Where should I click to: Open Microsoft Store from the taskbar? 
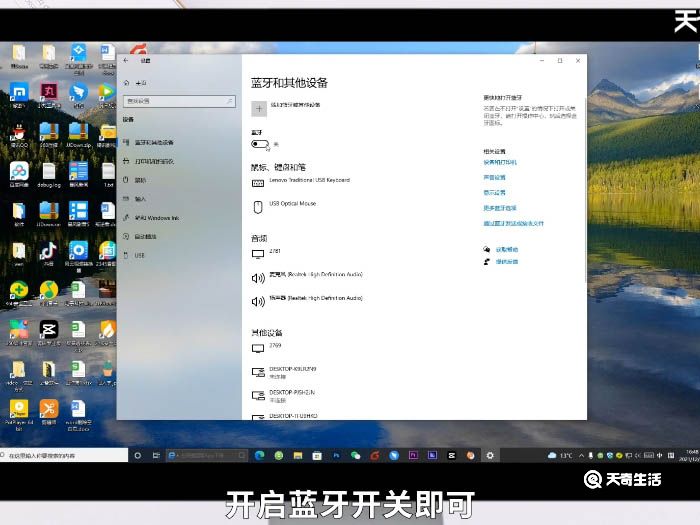317,455
